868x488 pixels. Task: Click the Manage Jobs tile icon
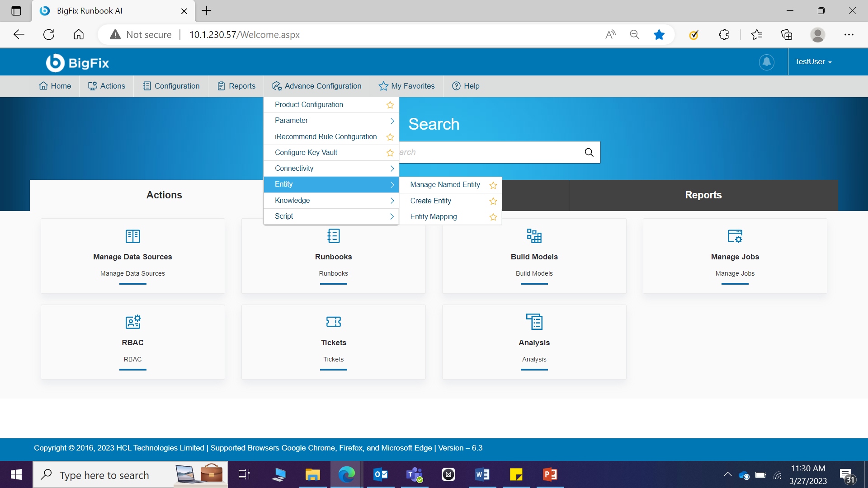735,236
